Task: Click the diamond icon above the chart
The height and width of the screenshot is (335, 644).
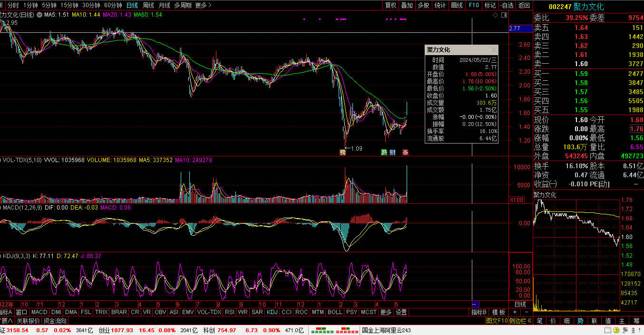Action: coord(495,15)
